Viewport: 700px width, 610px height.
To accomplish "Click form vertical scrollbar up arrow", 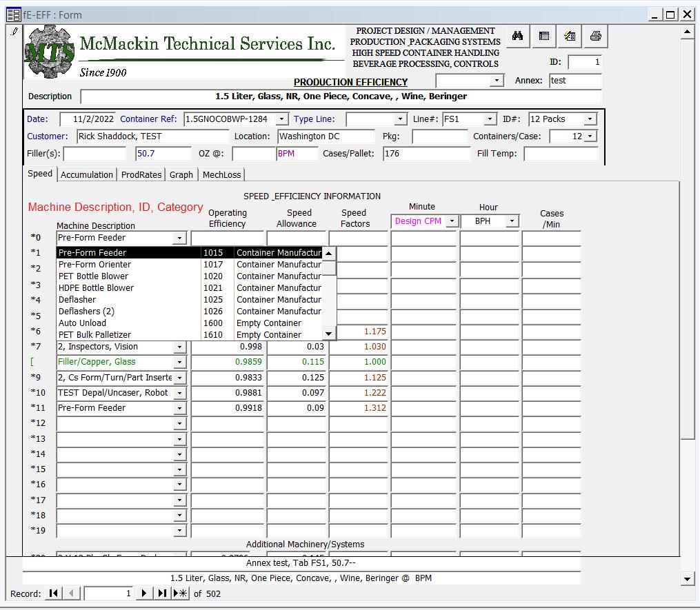I will pyautogui.click(x=688, y=32).
